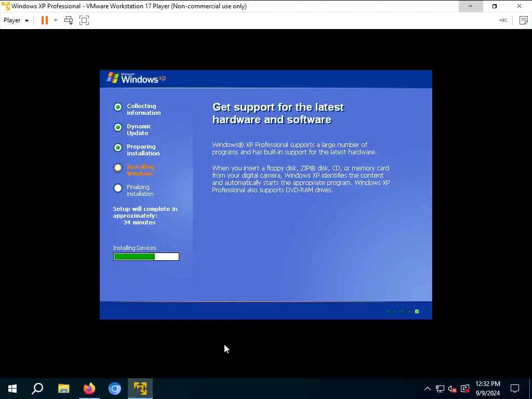Restore down the VMware Player window
The height and width of the screenshot is (399, 532).
coord(495,6)
